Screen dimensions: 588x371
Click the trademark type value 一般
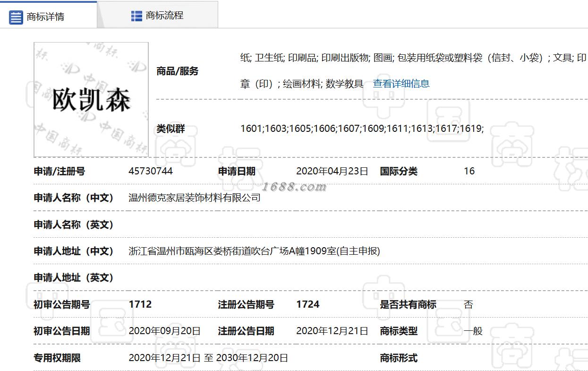473,331
